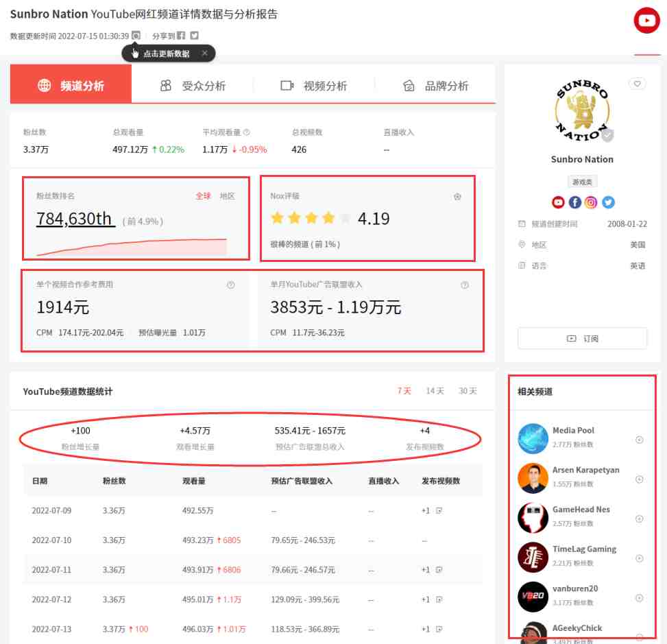
Task: Show statistics for 30天
Action: (x=468, y=391)
